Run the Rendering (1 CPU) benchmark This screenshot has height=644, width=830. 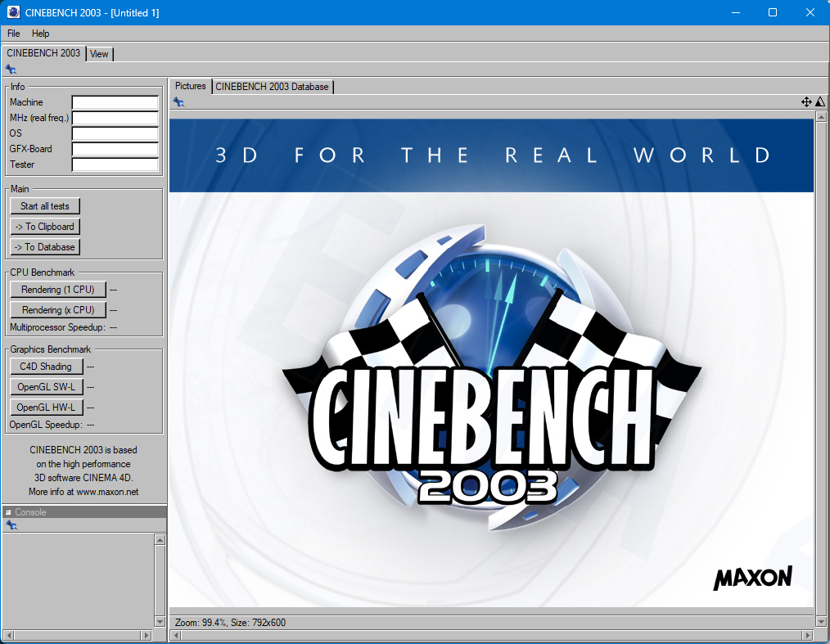click(x=58, y=290)
